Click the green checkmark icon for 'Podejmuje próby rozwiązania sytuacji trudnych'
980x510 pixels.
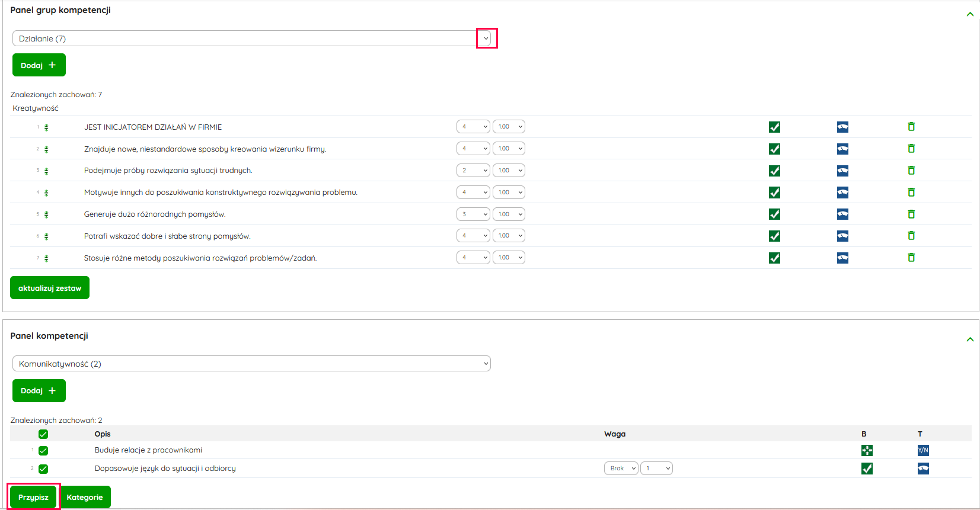774,171
